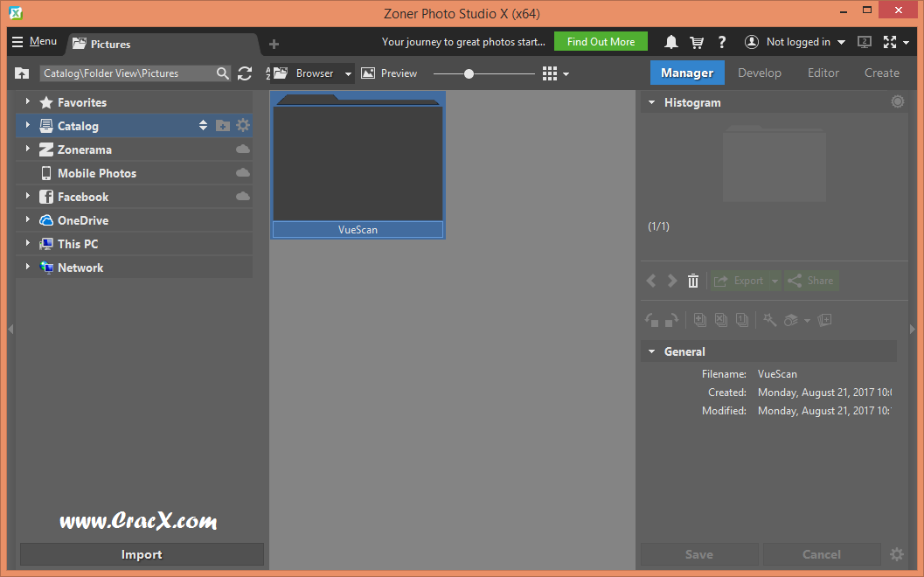This screenshot has width=924, height=577.
Task: Toggle fullscreen mode icon
Action: (x=889, y=42)
